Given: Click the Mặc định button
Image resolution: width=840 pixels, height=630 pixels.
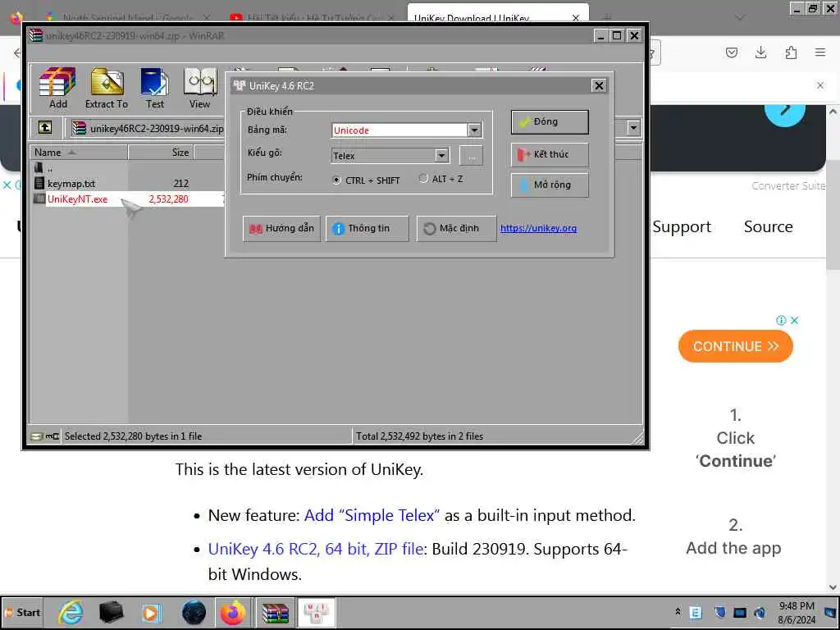Looking at the screenshot, I should pos(456,229).
